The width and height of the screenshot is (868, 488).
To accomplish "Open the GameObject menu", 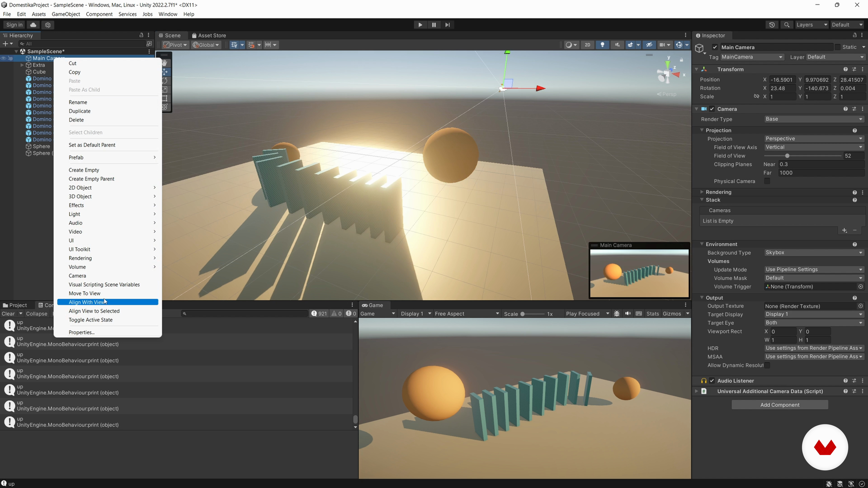I will [66, 14].
